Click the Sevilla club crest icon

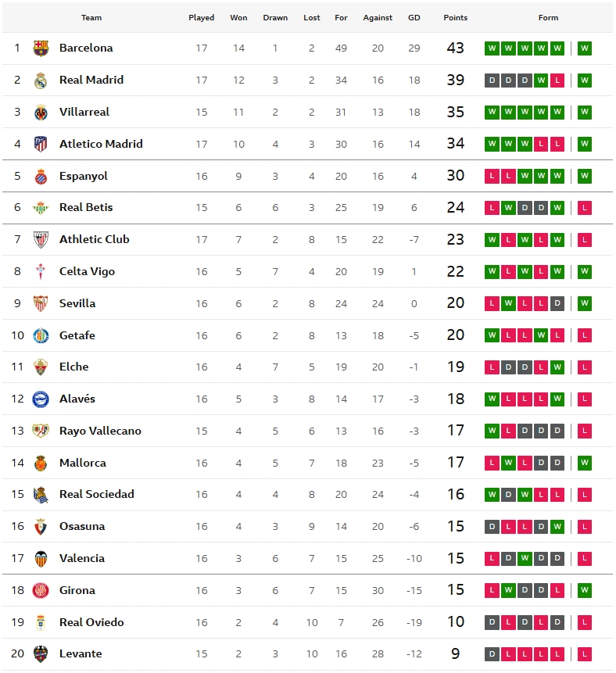(x=41, y=303)
